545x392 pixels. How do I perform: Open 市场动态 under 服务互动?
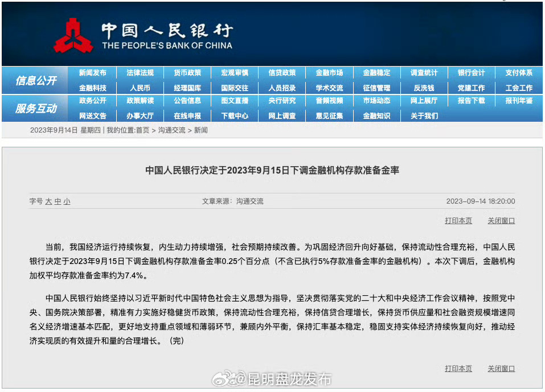(x=376, y=101)
